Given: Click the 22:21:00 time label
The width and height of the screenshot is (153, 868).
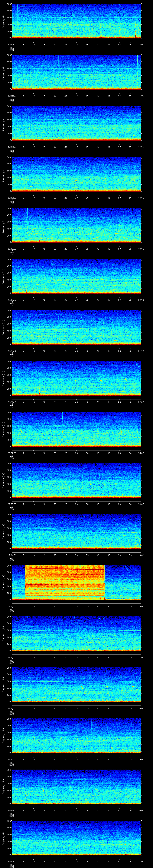Looking at the screenshot, I should pos(12,402).
